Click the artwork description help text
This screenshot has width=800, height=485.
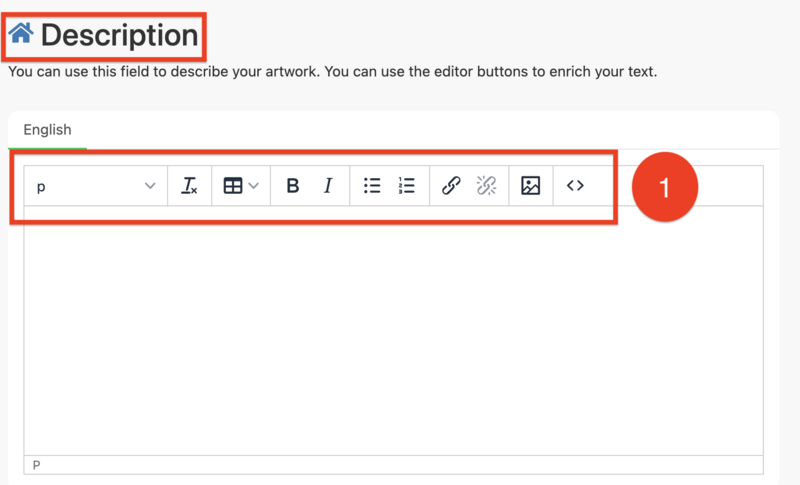click(332, 72)
